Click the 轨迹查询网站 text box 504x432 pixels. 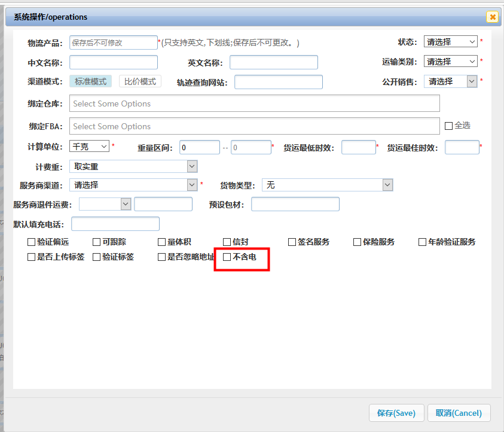(x=278, y=82)
